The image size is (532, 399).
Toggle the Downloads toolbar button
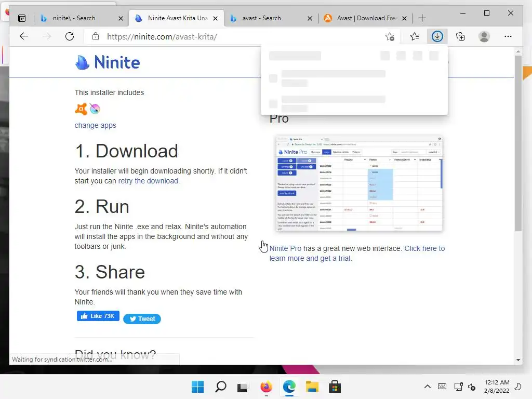[x=437, y=36]
